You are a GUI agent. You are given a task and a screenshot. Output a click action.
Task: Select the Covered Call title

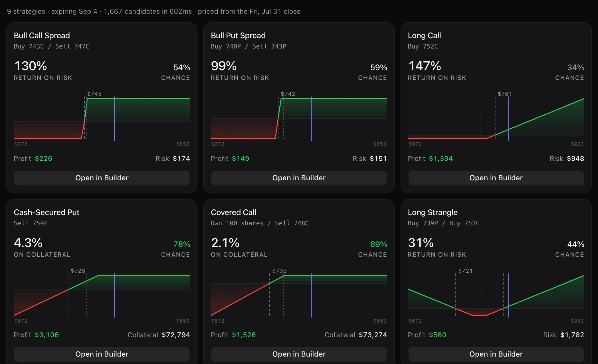point(233,212)
